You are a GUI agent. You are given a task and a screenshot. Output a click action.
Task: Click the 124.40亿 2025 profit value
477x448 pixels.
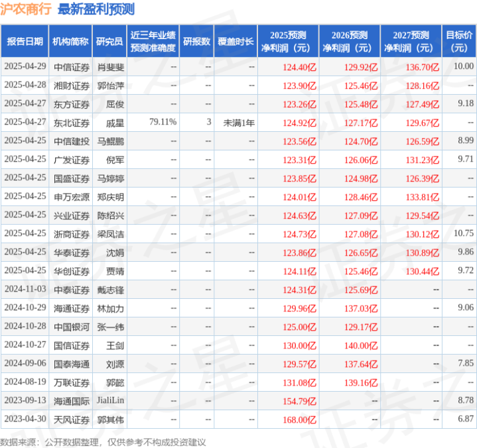point(300,67)
